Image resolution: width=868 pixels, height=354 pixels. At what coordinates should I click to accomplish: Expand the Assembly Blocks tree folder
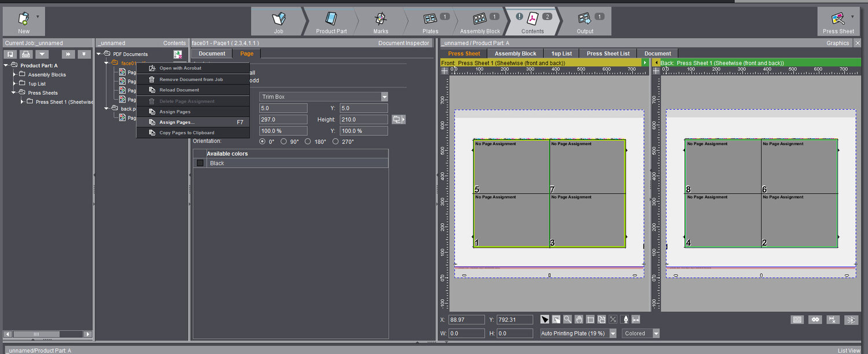(15, 75)
